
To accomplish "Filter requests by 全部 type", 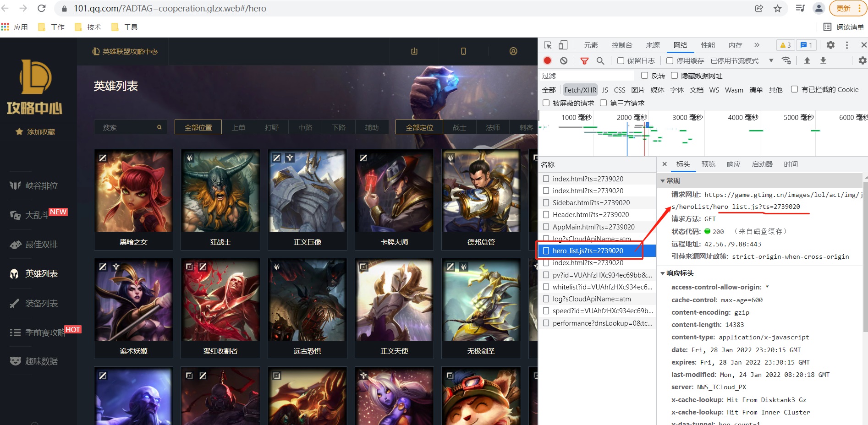I will (549, 90).
